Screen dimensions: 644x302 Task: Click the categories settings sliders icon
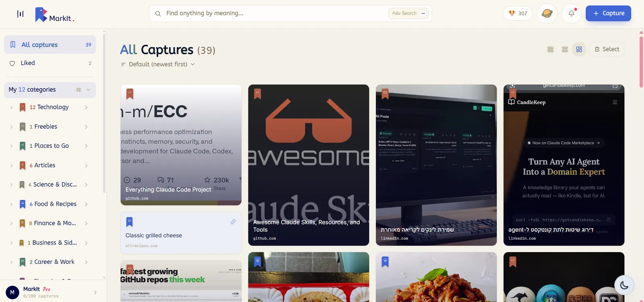pos(78,90)
